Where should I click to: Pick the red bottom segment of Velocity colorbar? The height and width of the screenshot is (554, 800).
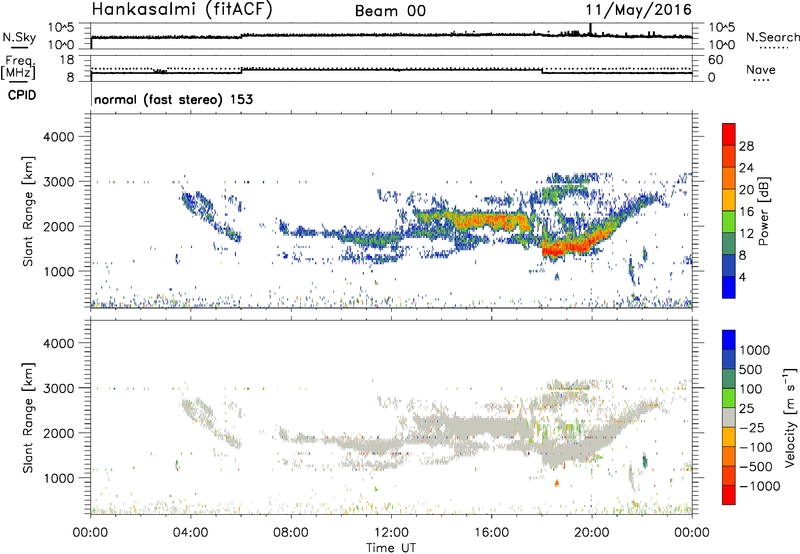[x=729, y=495]
